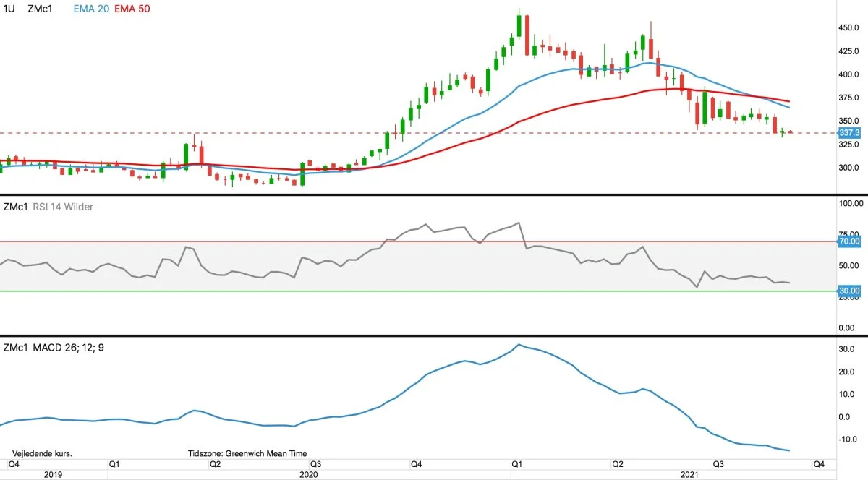Screen dimensions: 868x480
Task: Click the highest point of the MACD line
Action: 519,345
